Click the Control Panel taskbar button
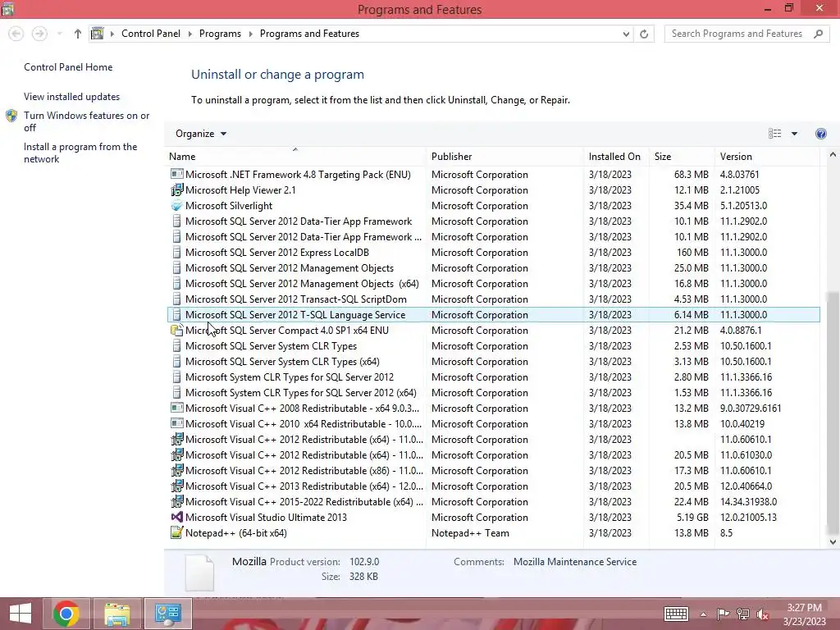Screen dimensions: 840x630 point(168,614)
